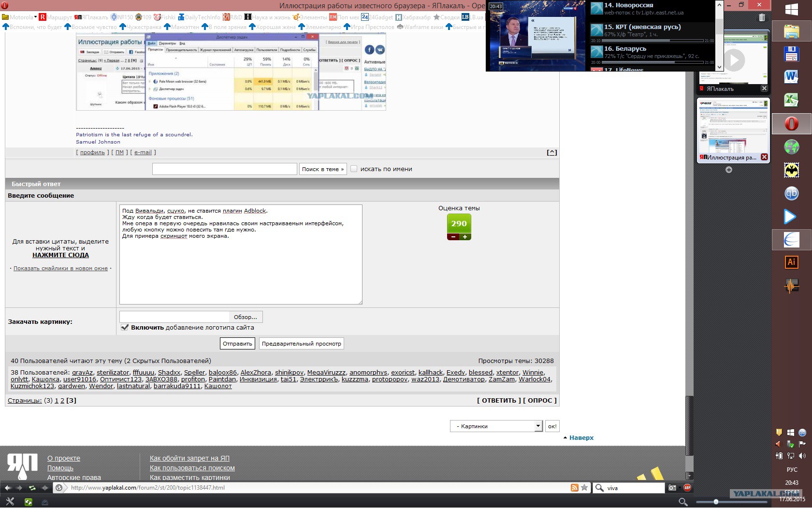
Task: Open the search engine selector dropdown
Action: [x=600, y=488]
